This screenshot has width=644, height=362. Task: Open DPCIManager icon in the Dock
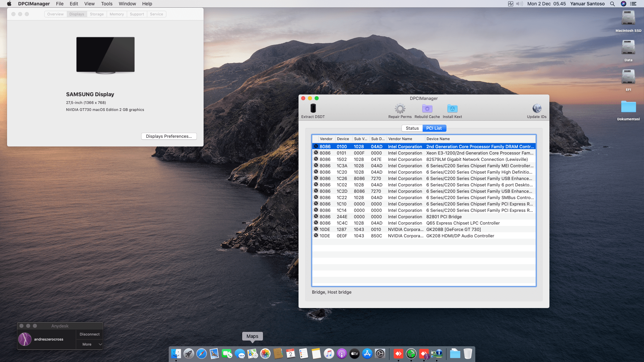[x=437, y=354]
